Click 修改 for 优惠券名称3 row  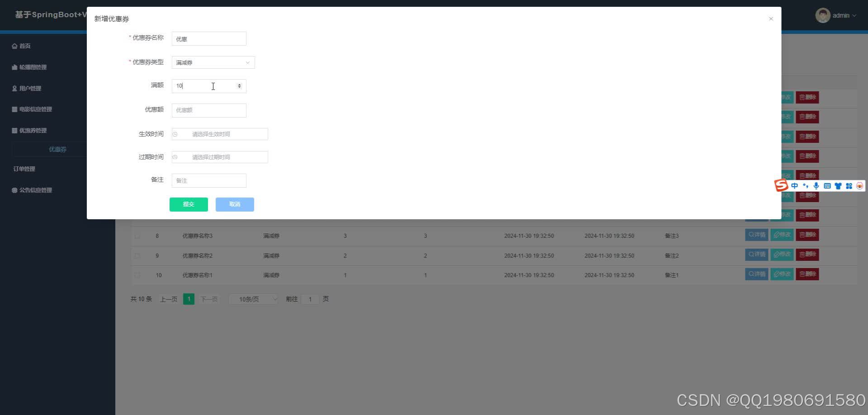[782, 235]
